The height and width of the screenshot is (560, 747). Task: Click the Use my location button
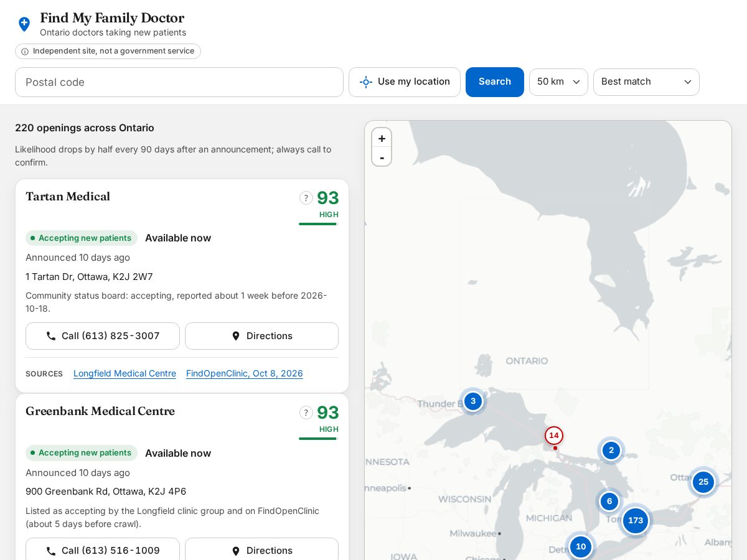tap(405, 82)
